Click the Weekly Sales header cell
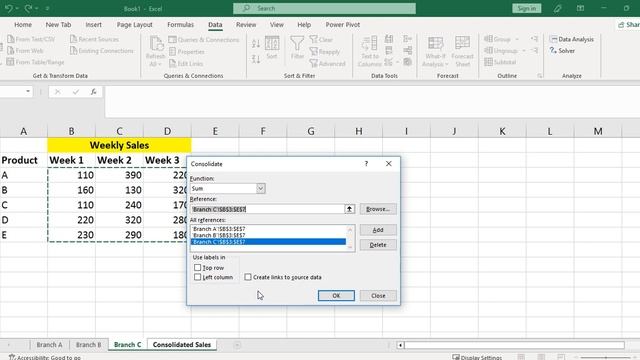 coord(119,145)
